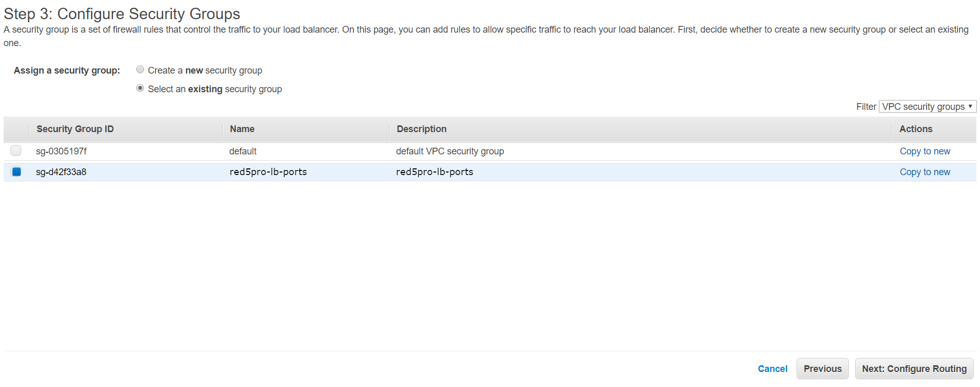Select the 'Select an existing security group' radio
Image resolution: width=980 pixels, height=387 pixels.
[x=140, y=88]
